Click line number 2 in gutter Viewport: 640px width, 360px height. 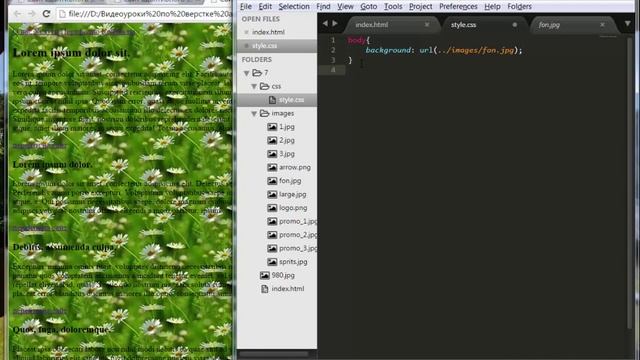point(333,50)
